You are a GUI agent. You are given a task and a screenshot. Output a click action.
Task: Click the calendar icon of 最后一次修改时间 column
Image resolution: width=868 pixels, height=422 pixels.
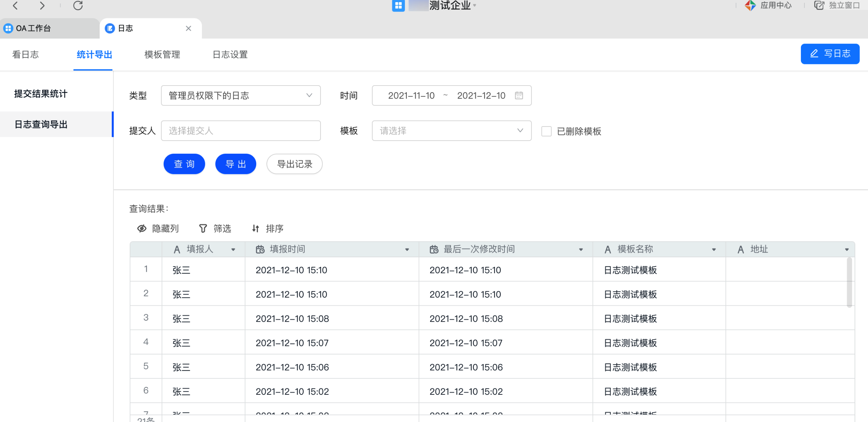tap(434, 250)
